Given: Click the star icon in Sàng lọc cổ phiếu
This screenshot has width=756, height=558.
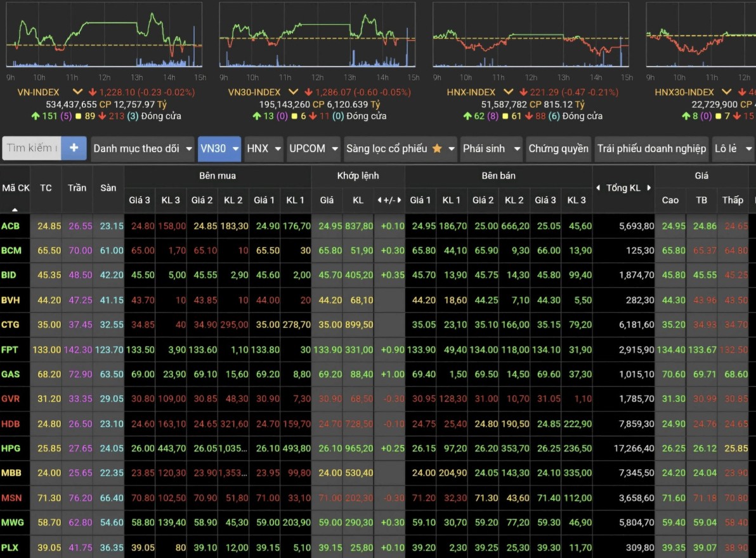Looking at the screenshot, I should click(x=437, y=148).
